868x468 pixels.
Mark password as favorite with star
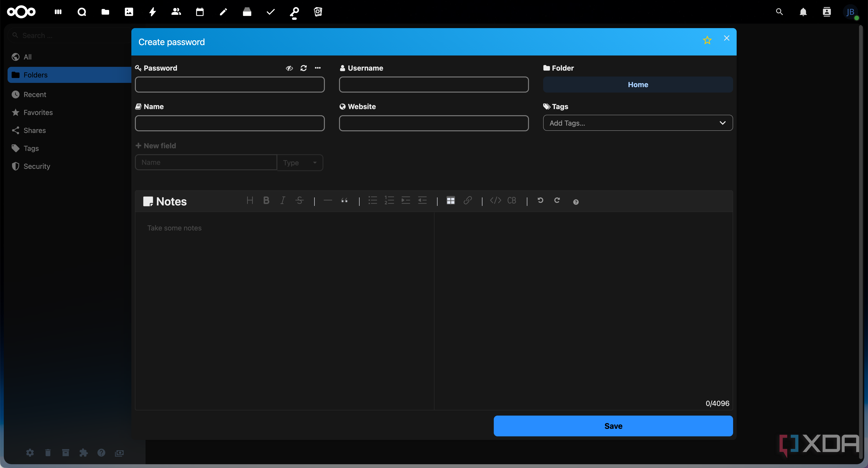point(707,40)
